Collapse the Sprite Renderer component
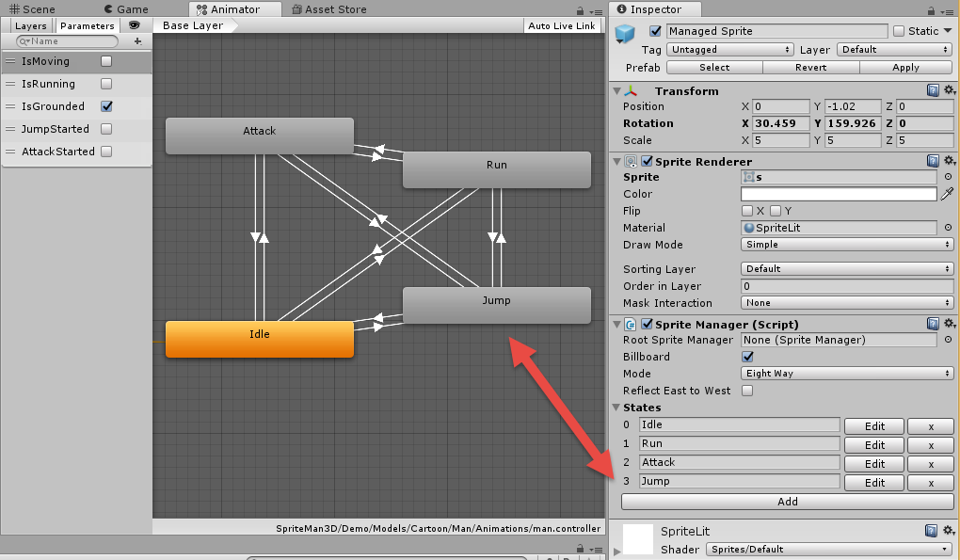Viewport: 960px width, 560px height. (616, 160)
